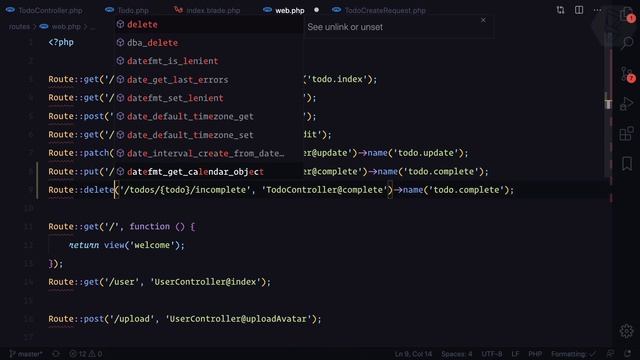Open the Extensions activity bar icon
The height and width of the screenshot is (360, 640).
(627, 133)
